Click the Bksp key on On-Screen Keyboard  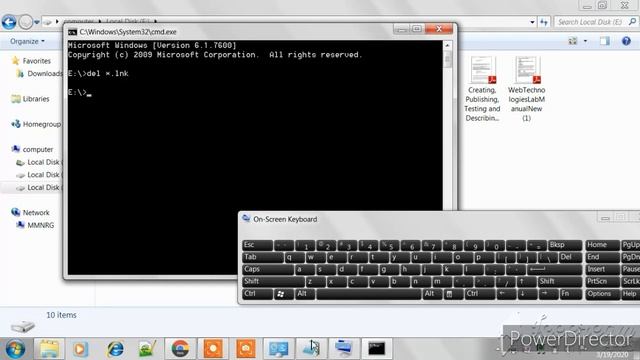coord(565,245)
